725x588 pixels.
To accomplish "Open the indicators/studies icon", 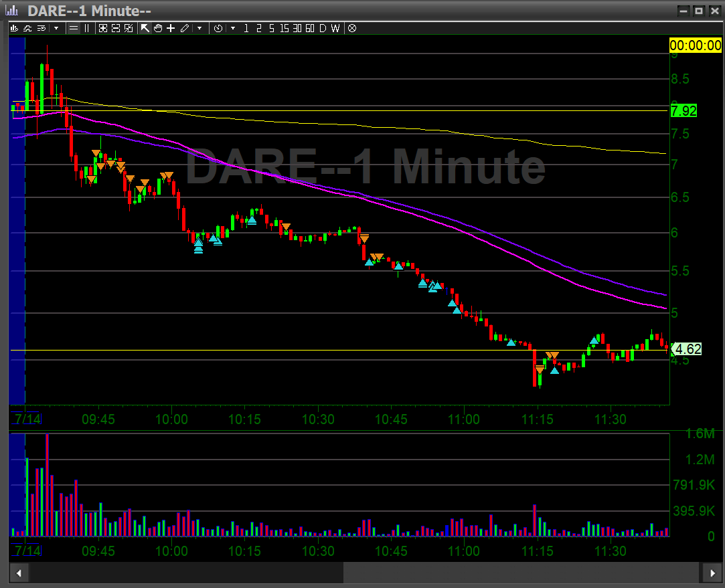I will click(x=27, y=28).
